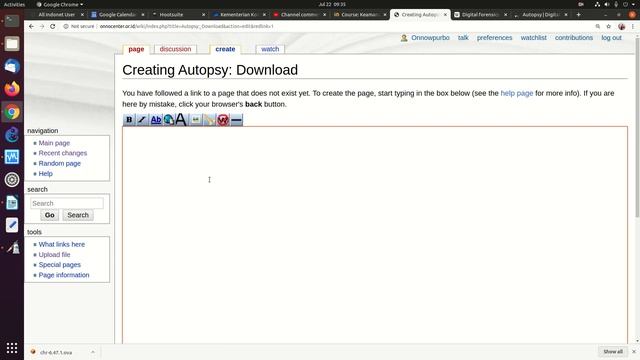The height and width of the screenshot is (360, 640).
Task: Open Onnowpurbo user page link
Action: click(x=430, y=38)
